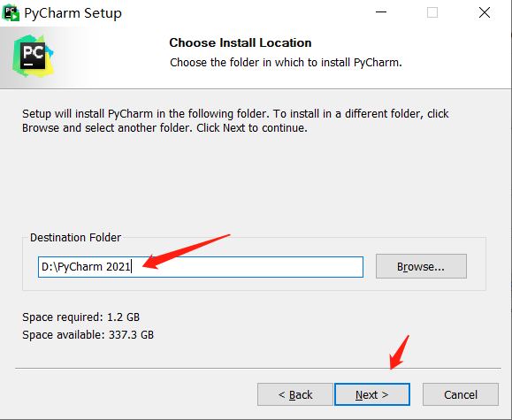Open the Browse... folder picker
Screen dimensions: 512x420
pyautogui.click(x=421, y=266)
